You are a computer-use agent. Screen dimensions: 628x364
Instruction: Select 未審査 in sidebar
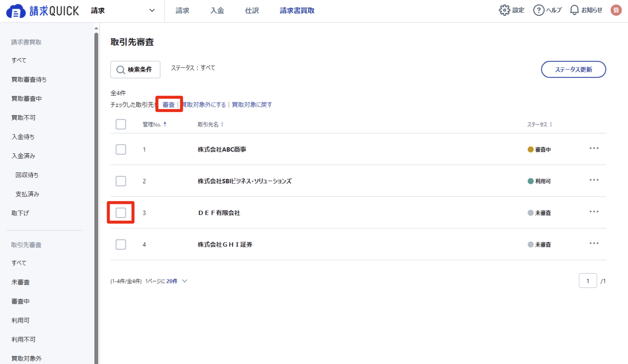pyautogui.click(x=20, y=282)
